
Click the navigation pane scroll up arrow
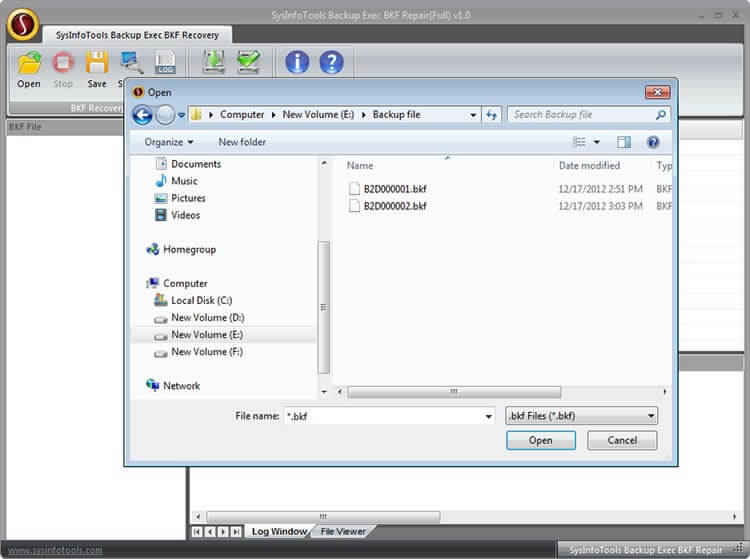click(324, 164)
